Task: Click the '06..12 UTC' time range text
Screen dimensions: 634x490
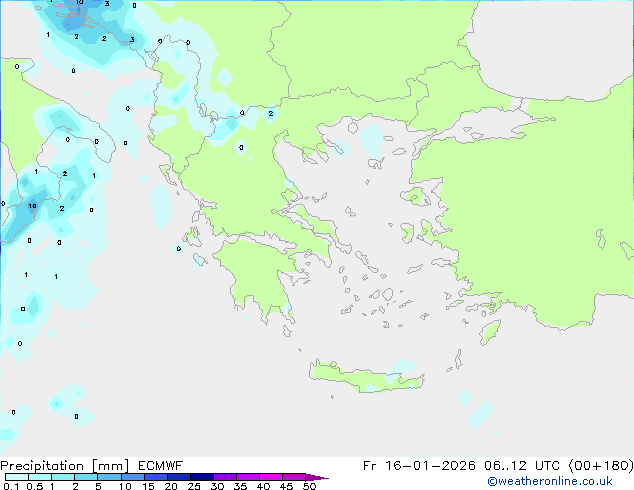Action: (x=522, y=466)
